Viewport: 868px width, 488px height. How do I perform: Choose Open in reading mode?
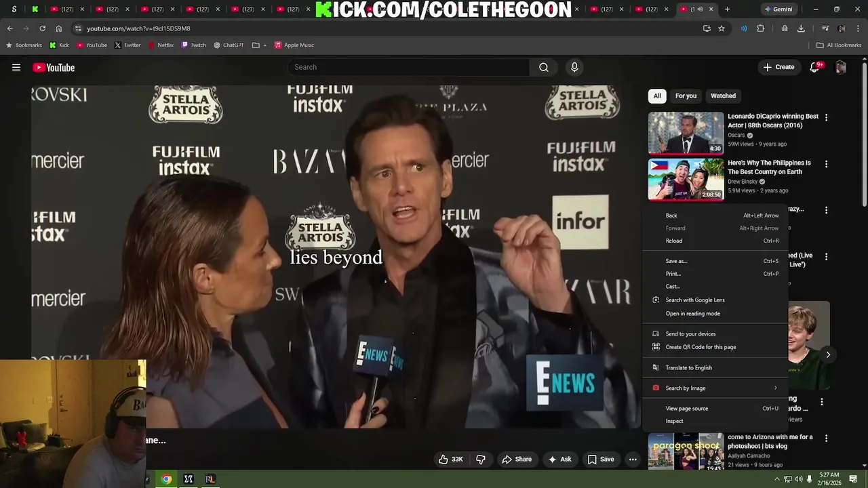coord(715,314)
